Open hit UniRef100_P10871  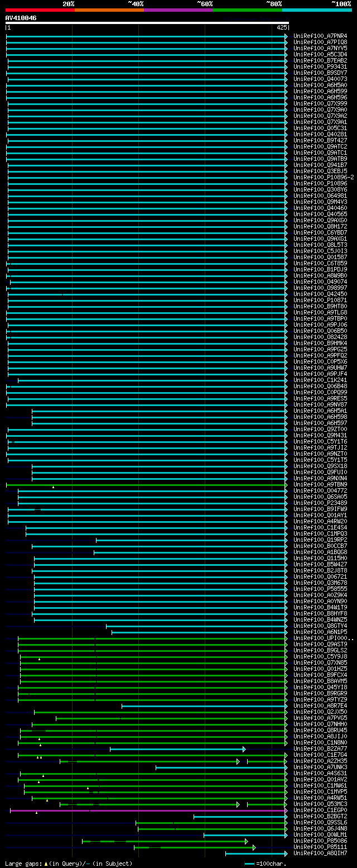[320, 301]
